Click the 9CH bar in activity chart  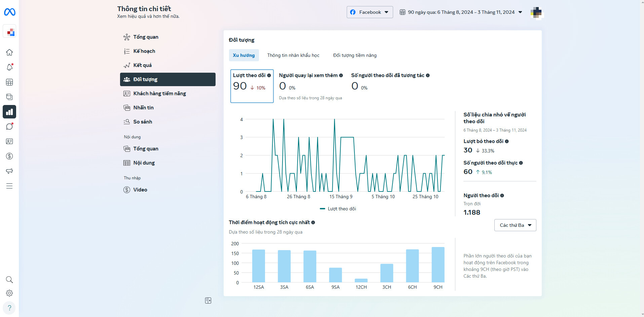tap(438, 265)
